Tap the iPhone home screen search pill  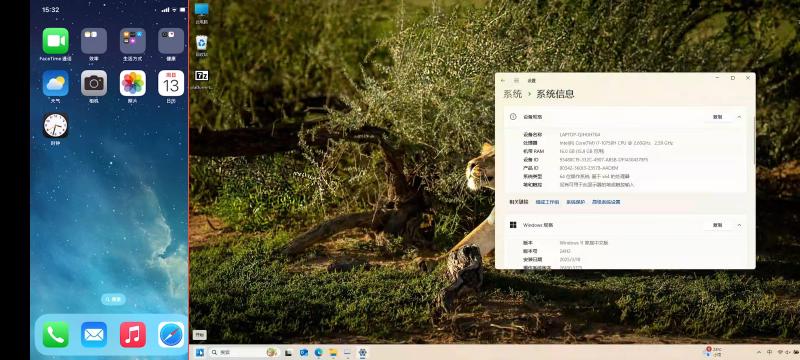(113, 299)
